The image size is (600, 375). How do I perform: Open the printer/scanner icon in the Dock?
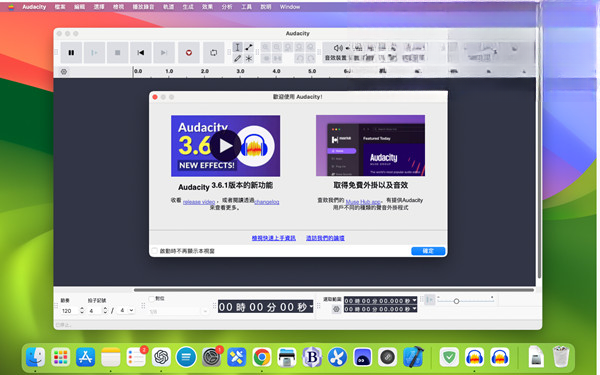(287, 357)
